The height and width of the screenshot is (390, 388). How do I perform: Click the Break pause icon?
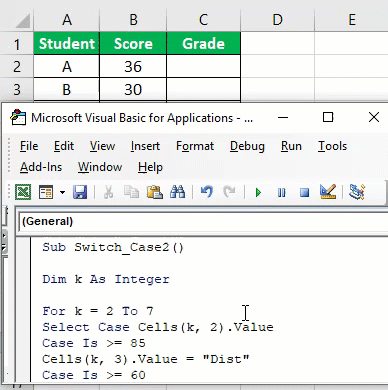click(281, 193)
